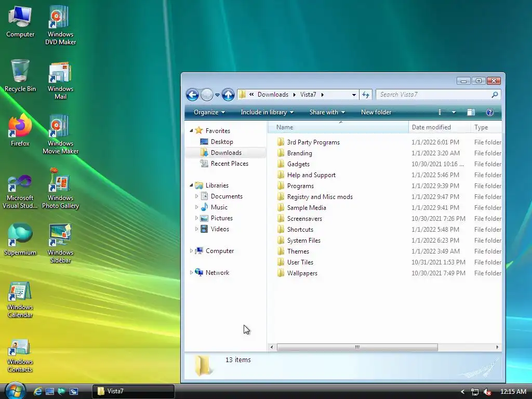Launch Windows DVD Maker shortcut
532x399 pixels.
click(60, 25)
